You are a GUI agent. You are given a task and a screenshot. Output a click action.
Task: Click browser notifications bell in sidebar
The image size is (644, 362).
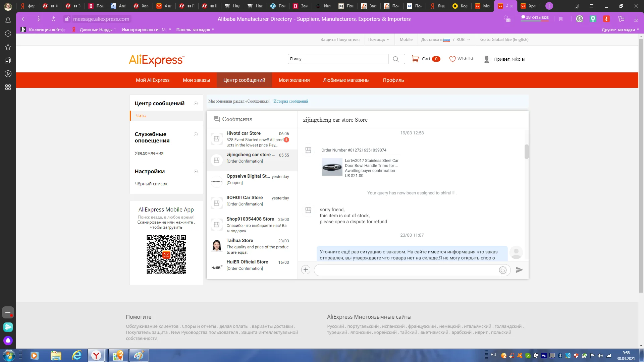point(8,20)
